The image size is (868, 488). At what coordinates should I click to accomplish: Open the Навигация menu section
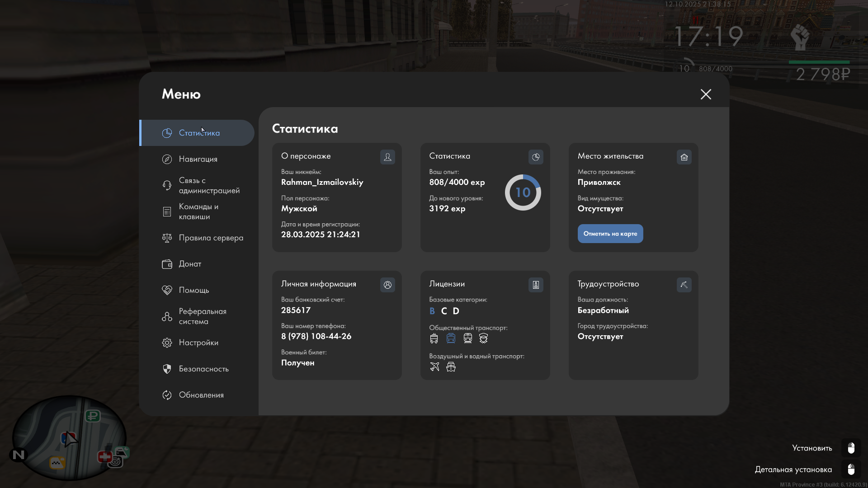coord(198,159)
